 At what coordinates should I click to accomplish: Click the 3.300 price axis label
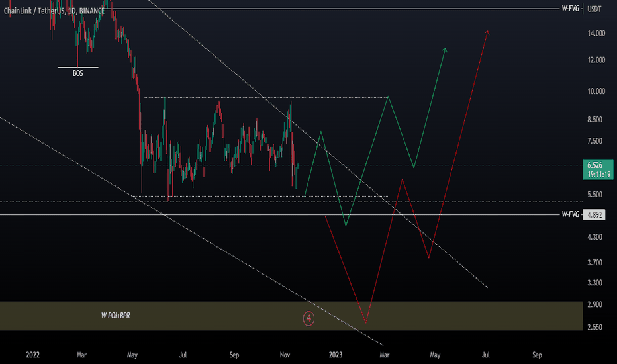594,283
